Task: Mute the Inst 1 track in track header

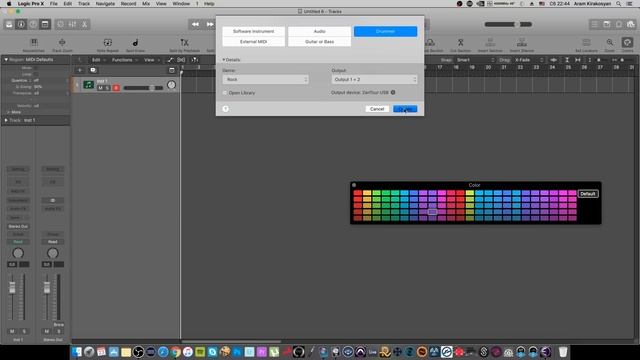Action: click(100, 88)
